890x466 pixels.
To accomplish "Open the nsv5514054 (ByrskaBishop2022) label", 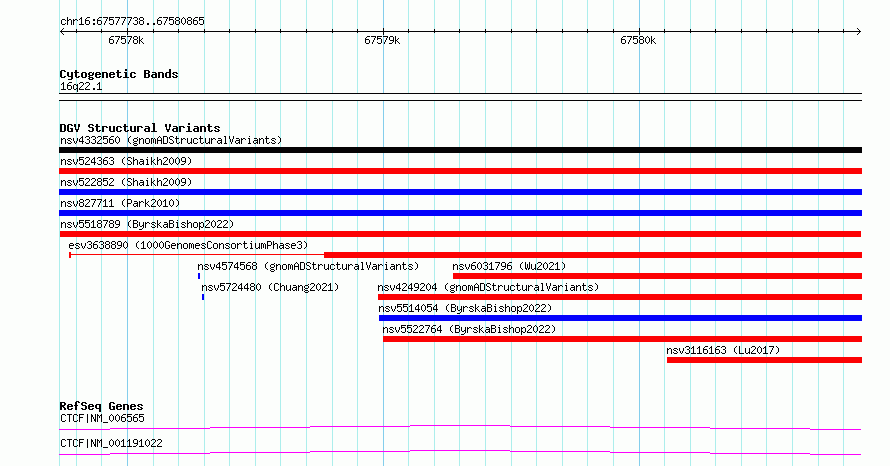I will click(x=465, y=308).
